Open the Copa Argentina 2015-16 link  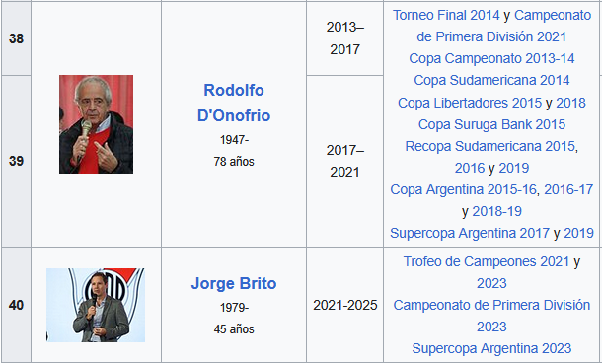[463, 189]
